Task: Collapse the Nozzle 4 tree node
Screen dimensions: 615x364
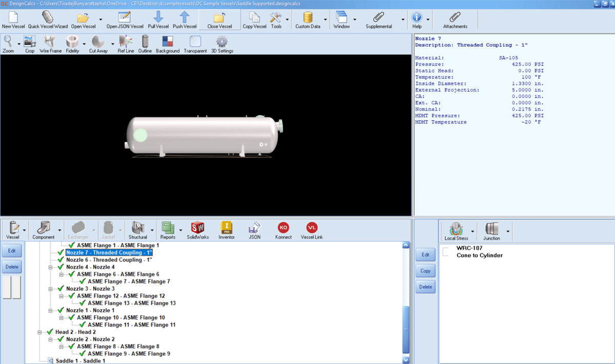Action: [51, 267]
